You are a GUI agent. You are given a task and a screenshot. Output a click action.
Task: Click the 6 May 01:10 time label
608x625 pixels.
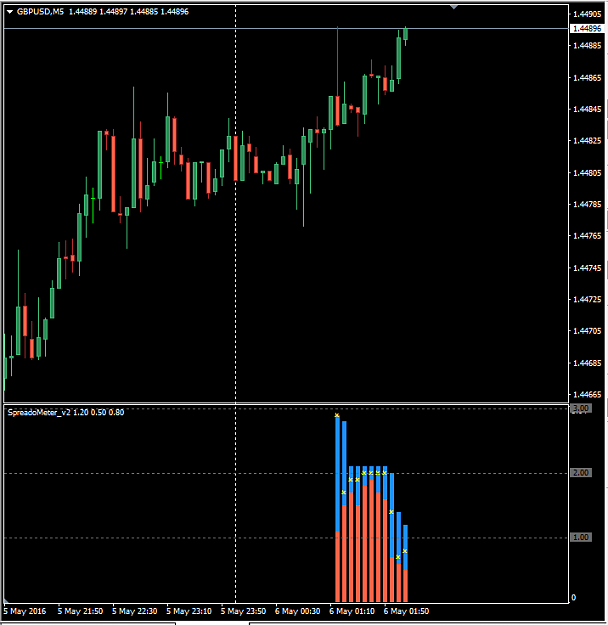(352, 611)
